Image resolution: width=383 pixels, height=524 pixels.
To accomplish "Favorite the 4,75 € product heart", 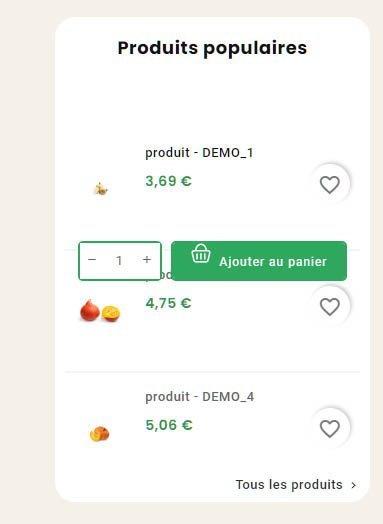I will coord(330,306).
